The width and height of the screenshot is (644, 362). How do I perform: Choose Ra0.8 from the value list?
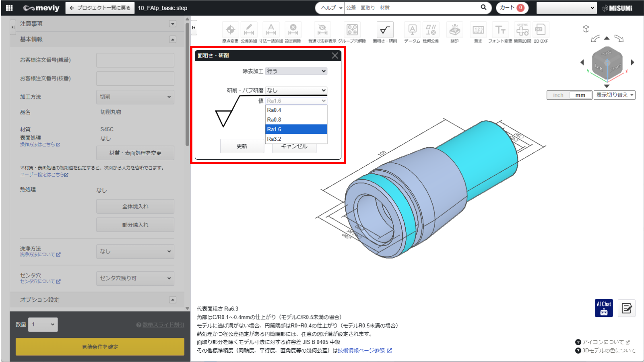296,119
